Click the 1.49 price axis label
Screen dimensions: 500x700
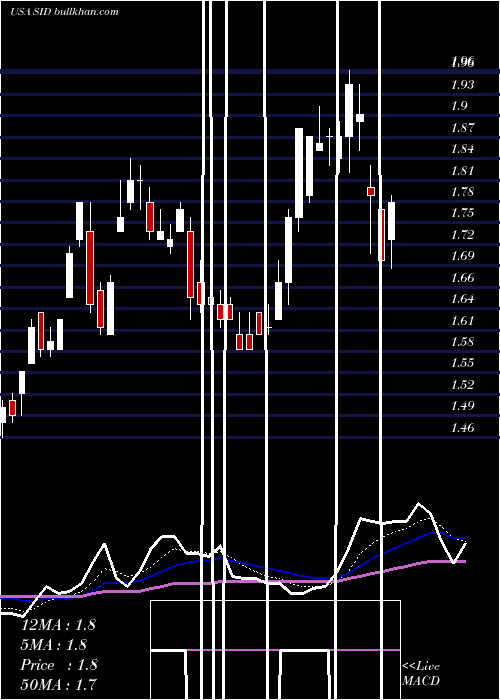[462, 406]
